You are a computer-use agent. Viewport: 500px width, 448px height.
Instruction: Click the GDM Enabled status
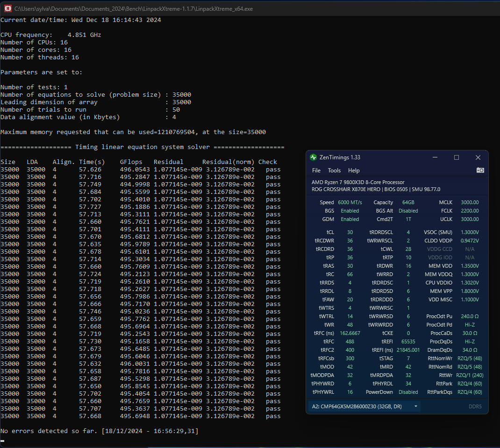pyautogui.click(x=350, y=219)
